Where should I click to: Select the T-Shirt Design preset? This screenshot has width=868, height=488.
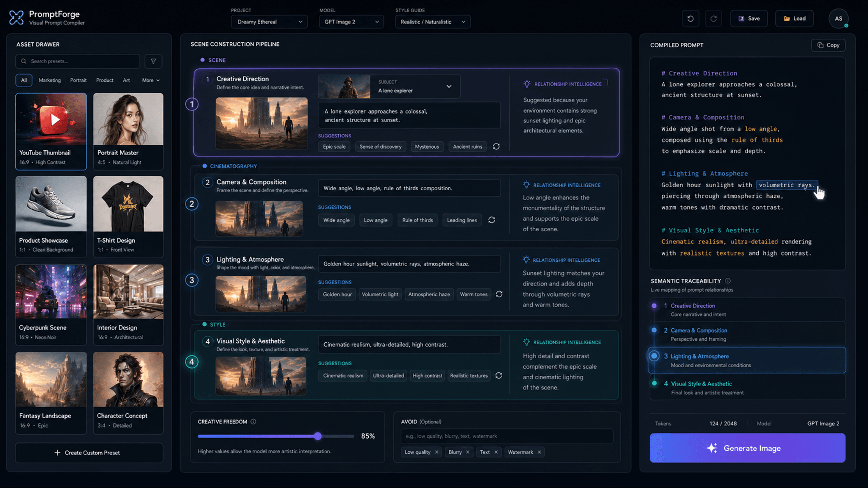coord(128,216)
